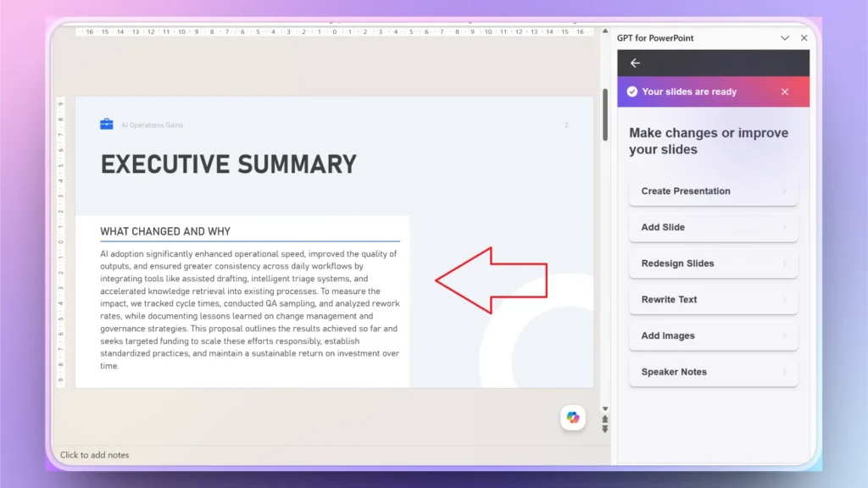Expand the Create Presentation row arrow

coord(784,191)
